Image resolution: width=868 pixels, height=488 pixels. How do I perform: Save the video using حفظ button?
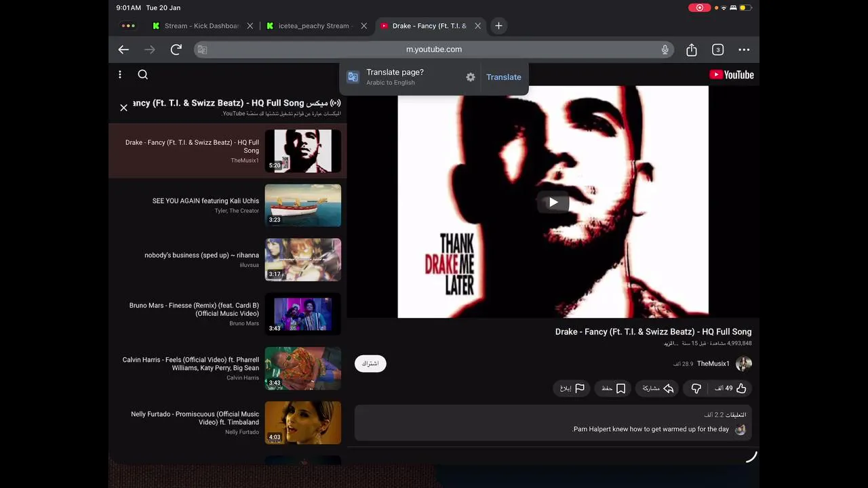(x=614, y=388)
